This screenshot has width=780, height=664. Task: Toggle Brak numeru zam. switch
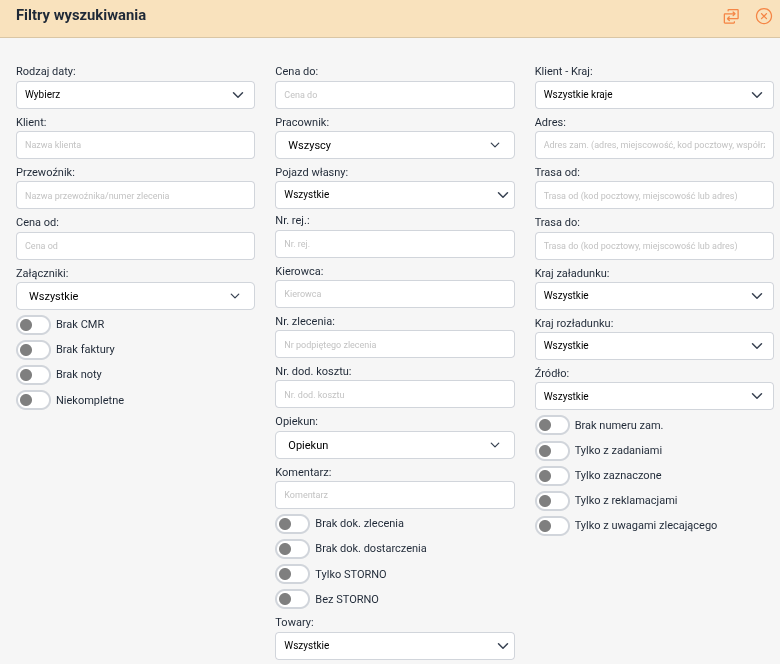[x=552, y=425]
